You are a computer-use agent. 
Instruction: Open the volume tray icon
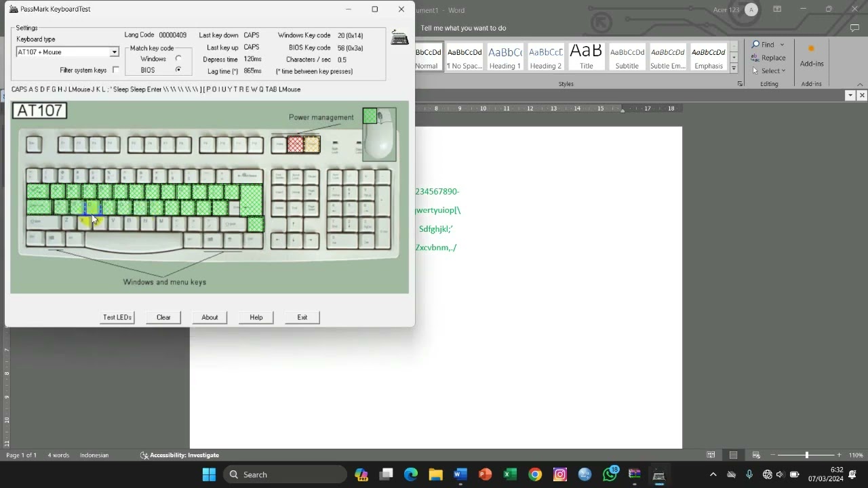pyautogui.click(x=780, y=474)
